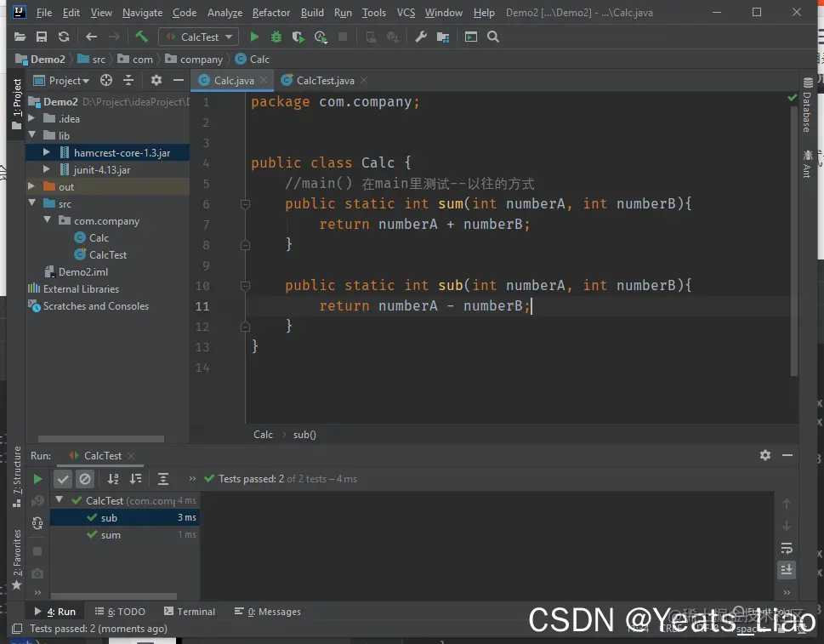Open the 0: Messages tool window

268,612
